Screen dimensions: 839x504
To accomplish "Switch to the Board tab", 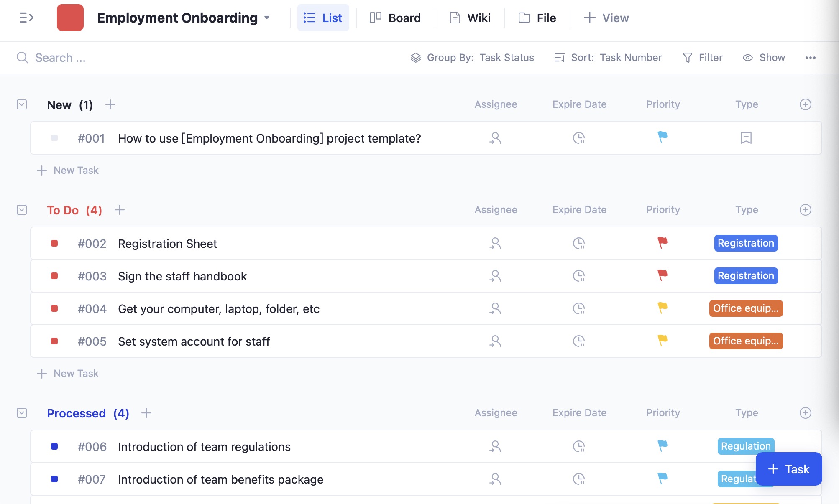I will (395, 18).
